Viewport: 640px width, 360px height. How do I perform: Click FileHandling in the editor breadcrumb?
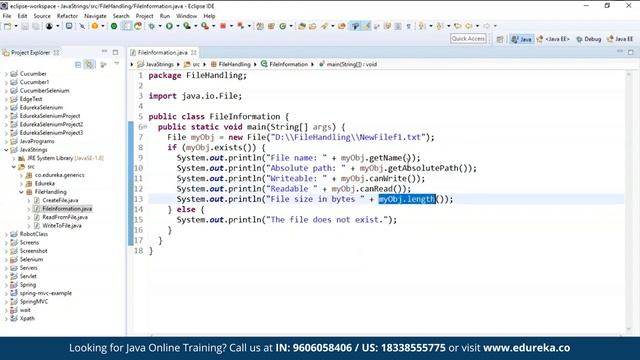coord(234,64)
